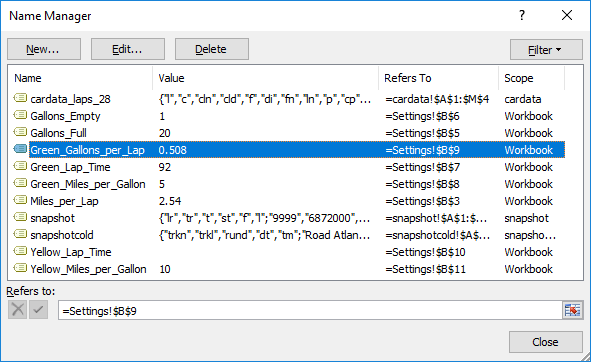Click the New... button
Screen dimensions: 591x362
tap(44, 49)
